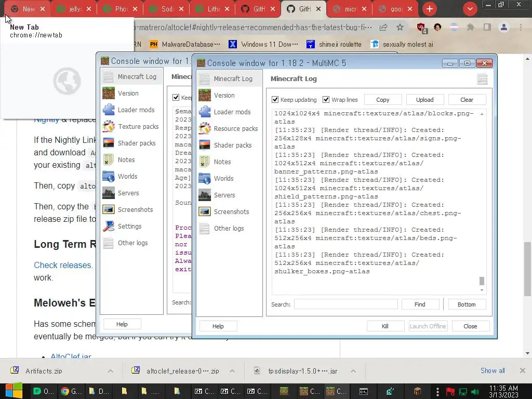
Task: Open the Chrome profile avatar
Action: (x=504, y=27)
